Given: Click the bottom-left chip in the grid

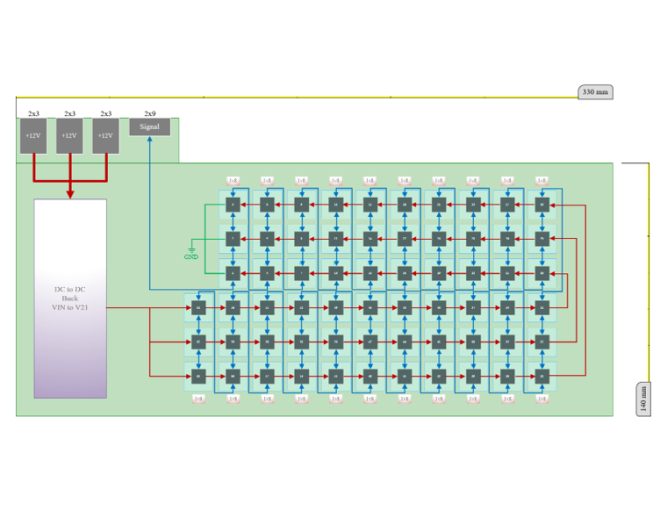Looking at the screenshot, I should point(198,376).
